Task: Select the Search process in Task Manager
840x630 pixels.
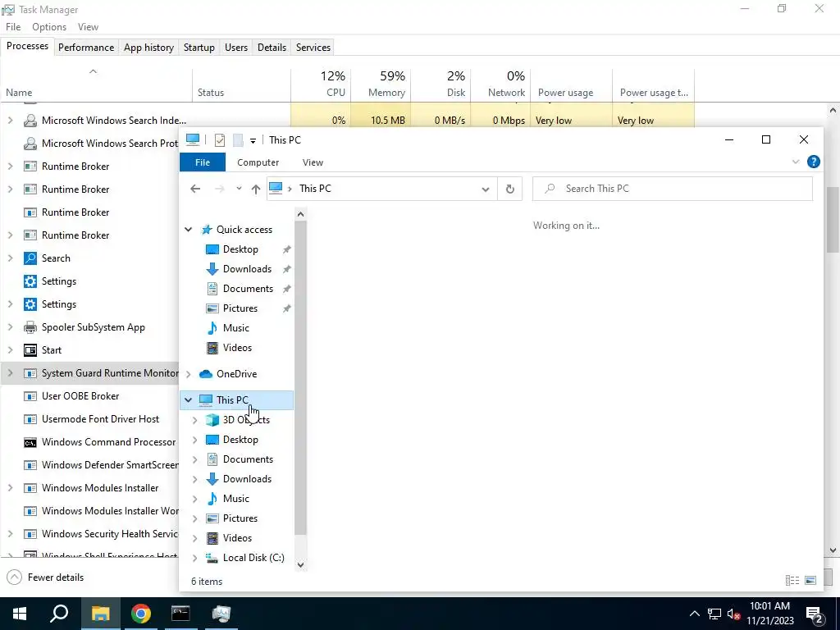Action: point(56,258)
